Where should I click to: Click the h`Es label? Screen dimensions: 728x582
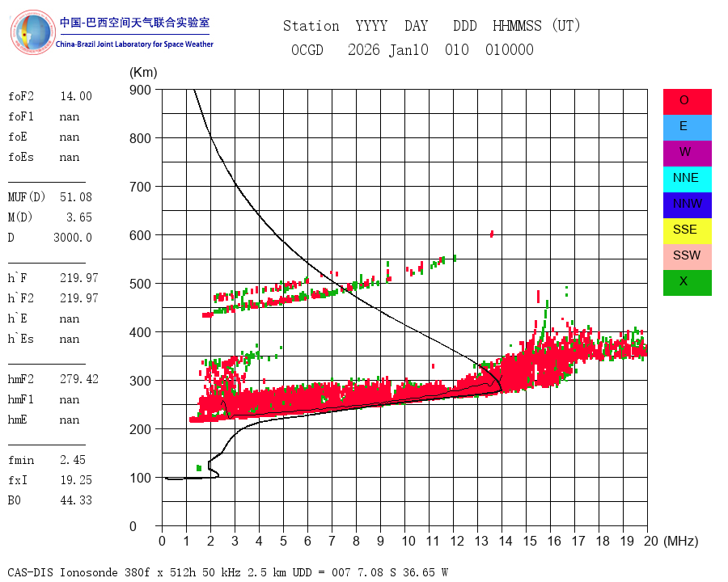[x=21, y=339]
